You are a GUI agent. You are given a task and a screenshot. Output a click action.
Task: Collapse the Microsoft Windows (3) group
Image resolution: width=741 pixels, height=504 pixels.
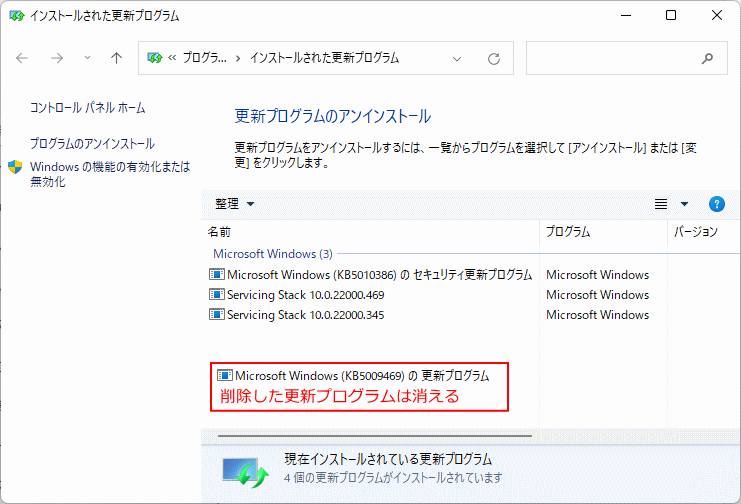273,254
